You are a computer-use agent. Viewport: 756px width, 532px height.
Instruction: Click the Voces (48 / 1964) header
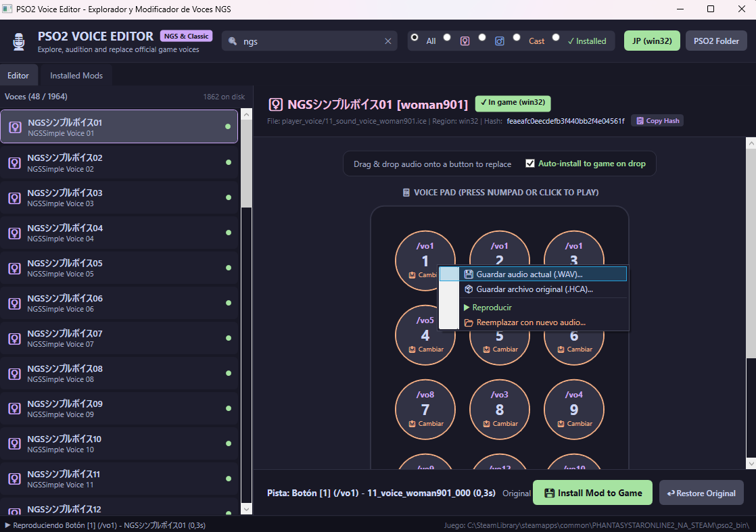(x=36, y=97)
